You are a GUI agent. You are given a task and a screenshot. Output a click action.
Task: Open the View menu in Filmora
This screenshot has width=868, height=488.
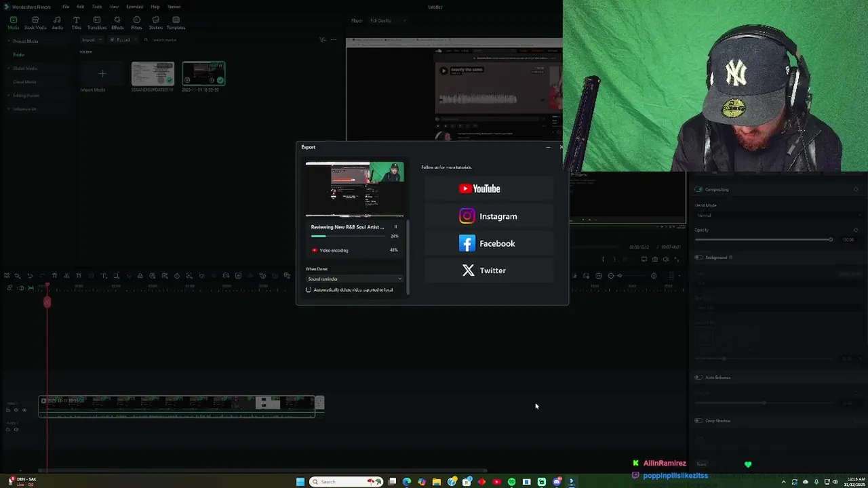114,7
